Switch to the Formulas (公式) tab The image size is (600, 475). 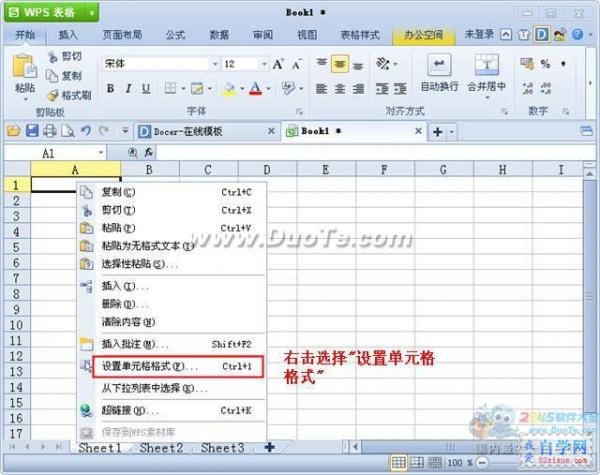(x=176, y=35)
